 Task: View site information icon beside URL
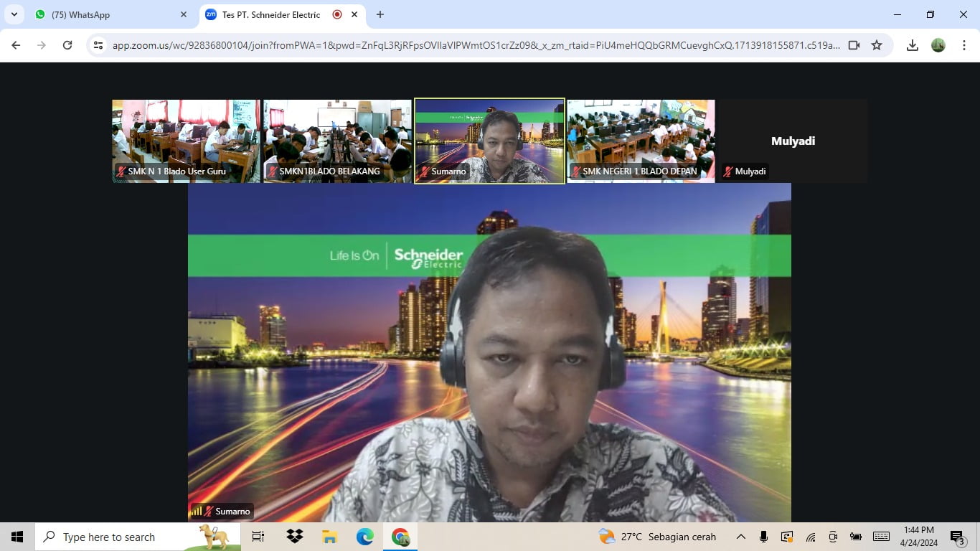coord(99,45)
